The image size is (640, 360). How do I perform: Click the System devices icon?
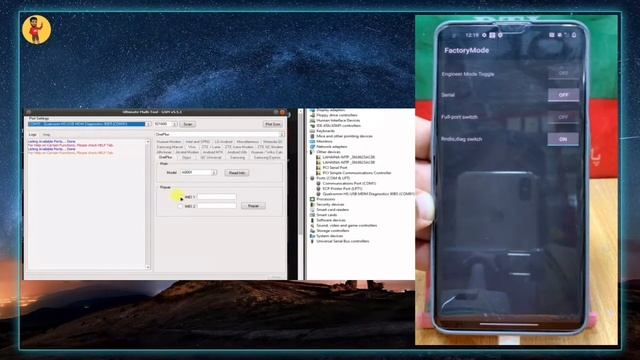(x=312, y=236)
